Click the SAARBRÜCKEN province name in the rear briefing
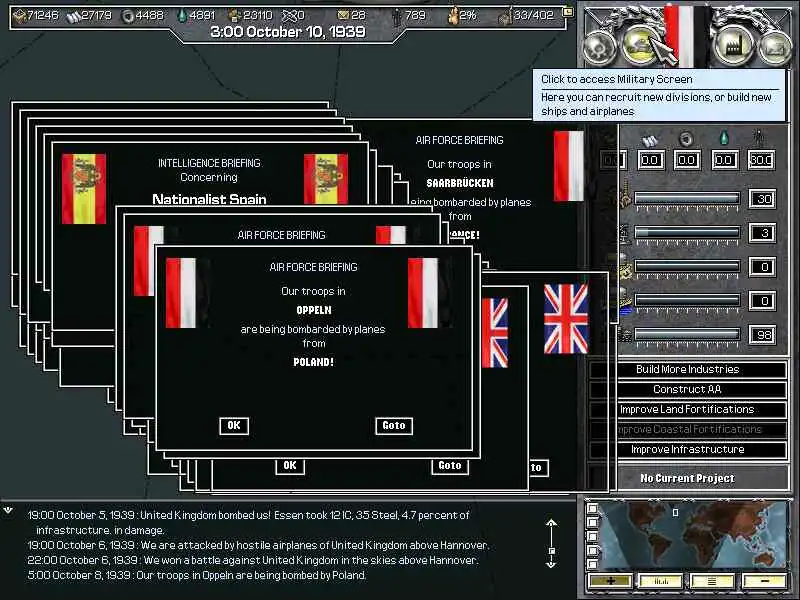The image size is (800, 600). 460,183
